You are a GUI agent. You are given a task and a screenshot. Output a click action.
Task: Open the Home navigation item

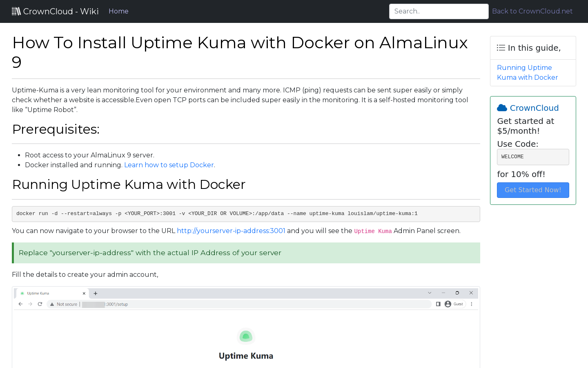pos(118,11)
